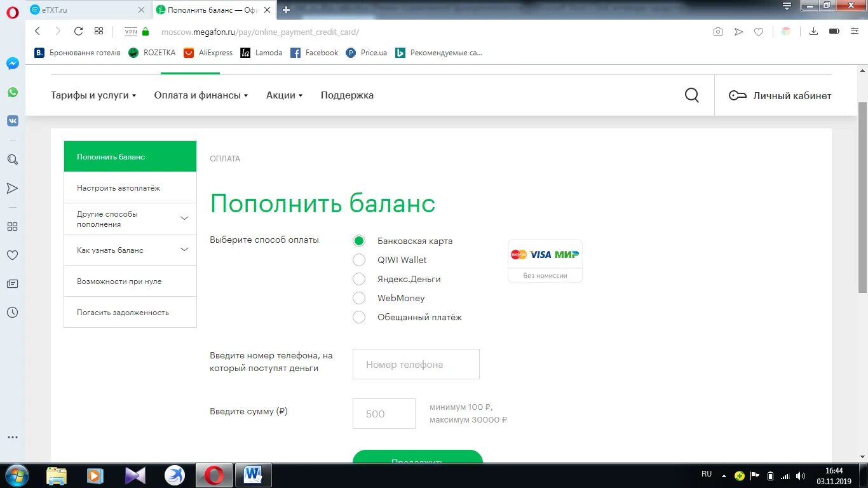Image resolution: width=868 pixels, height=488 pixels.
Task: Open Возможности при нуле
Action: tap(130, 281)
